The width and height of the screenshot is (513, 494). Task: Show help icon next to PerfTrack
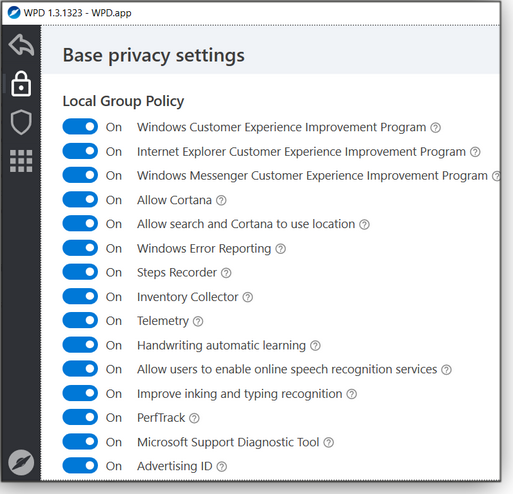point(194,418)
